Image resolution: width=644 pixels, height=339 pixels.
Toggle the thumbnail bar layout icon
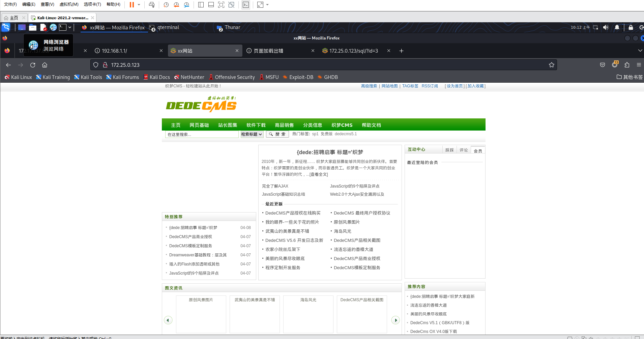tap(211, 5)
